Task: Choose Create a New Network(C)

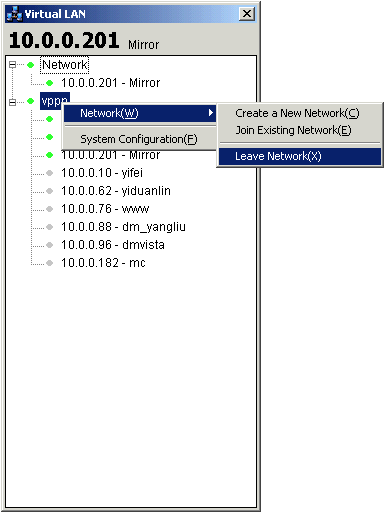Action: point(300,113)
